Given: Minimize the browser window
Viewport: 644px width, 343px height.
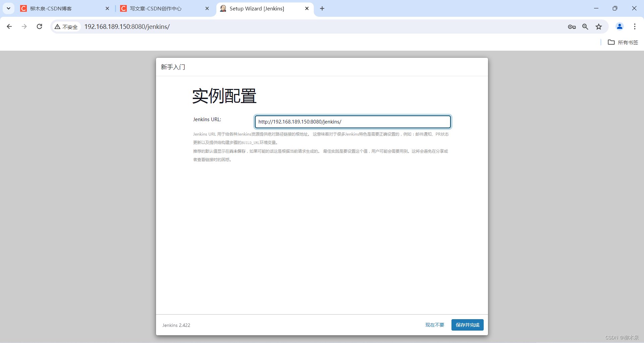Looking at the screenshot, I should point(596,8).
